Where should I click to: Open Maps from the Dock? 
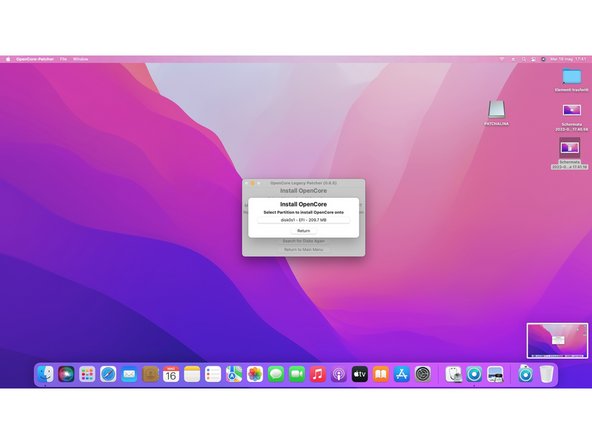point(234,375)
